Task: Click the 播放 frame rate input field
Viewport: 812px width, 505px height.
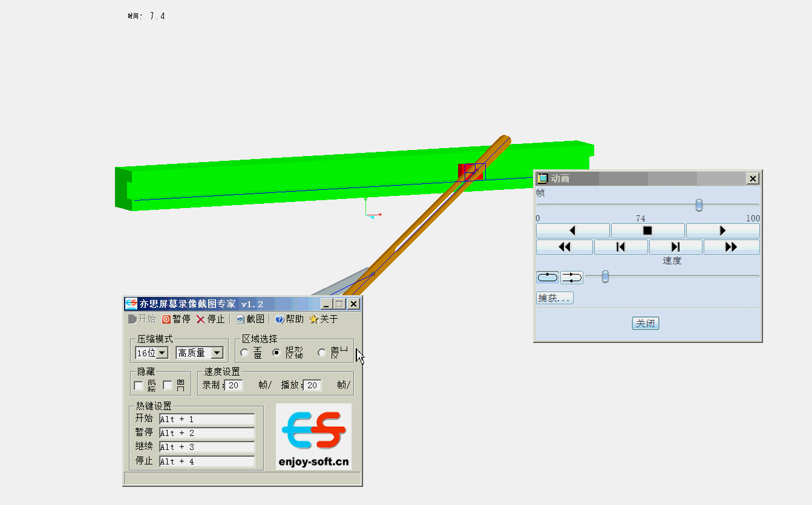Action: click(312, 385)
